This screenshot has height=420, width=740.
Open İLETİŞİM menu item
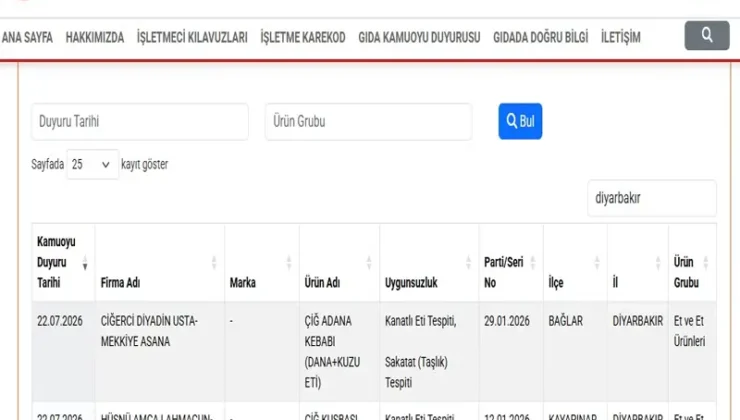621,37
